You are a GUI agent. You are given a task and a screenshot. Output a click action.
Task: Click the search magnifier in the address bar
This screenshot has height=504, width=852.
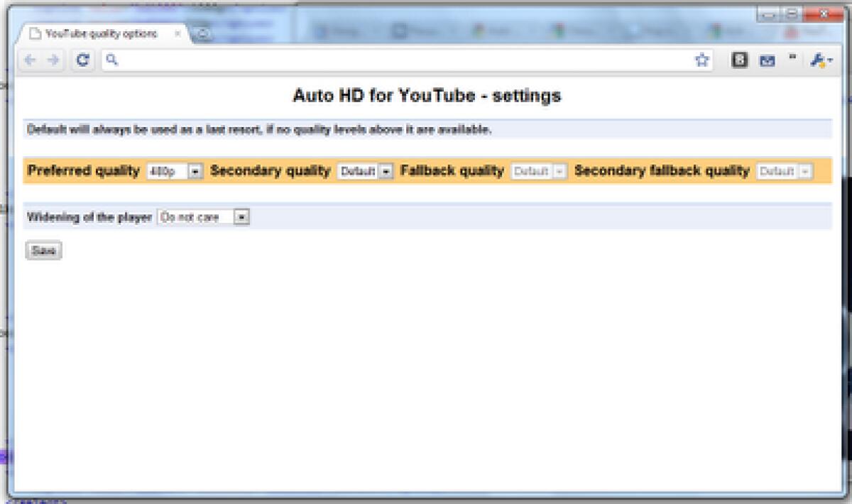pyautogui.click(x=111, y=60)
